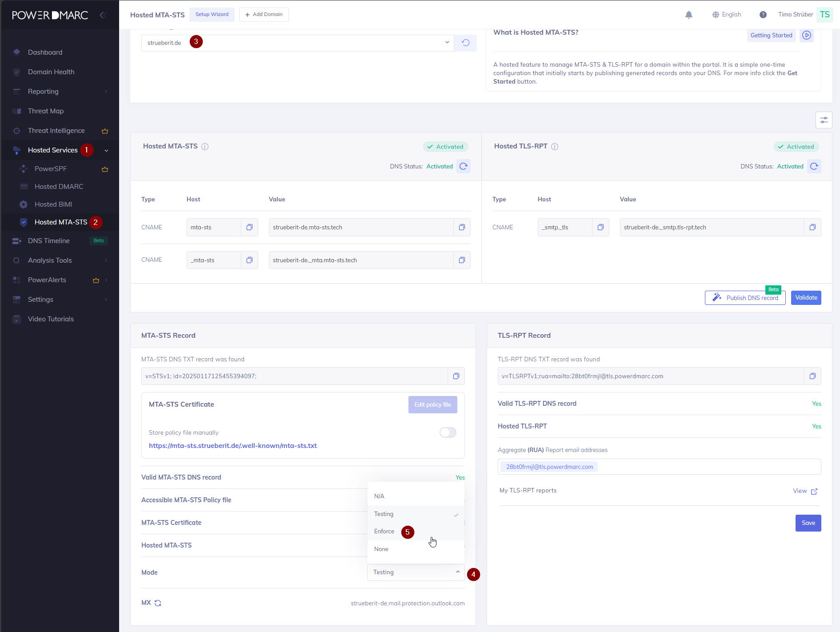Open the filter settings sliders icon

coord(824,120)
